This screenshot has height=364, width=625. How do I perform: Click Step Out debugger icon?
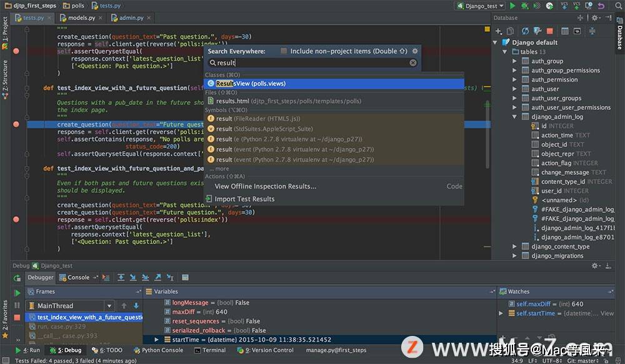[x=158, y=277]
